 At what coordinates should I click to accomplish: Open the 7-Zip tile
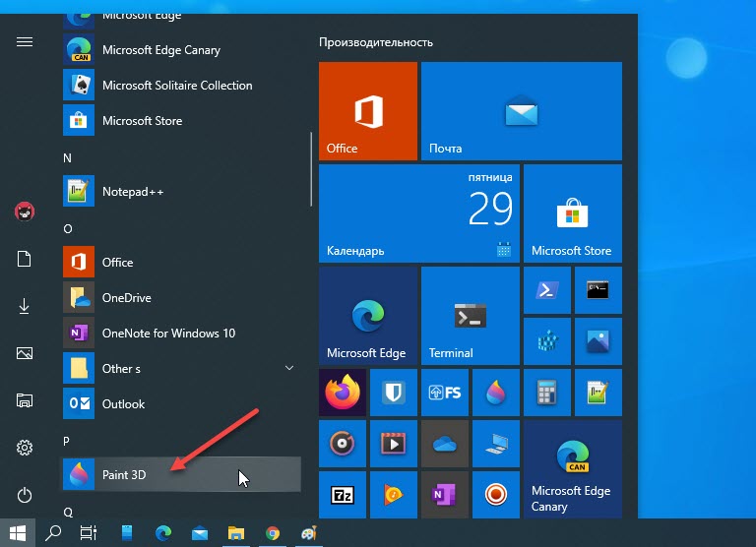[343, 495]
